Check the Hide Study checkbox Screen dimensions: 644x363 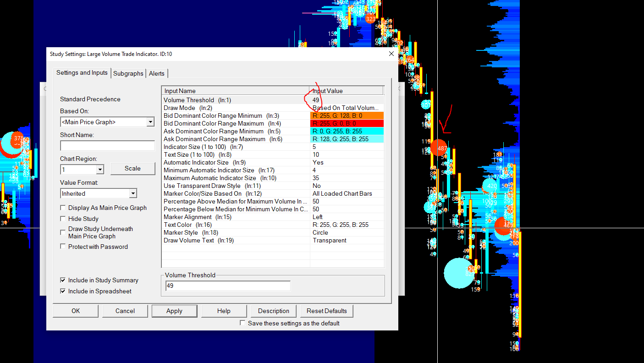(63, 219)
